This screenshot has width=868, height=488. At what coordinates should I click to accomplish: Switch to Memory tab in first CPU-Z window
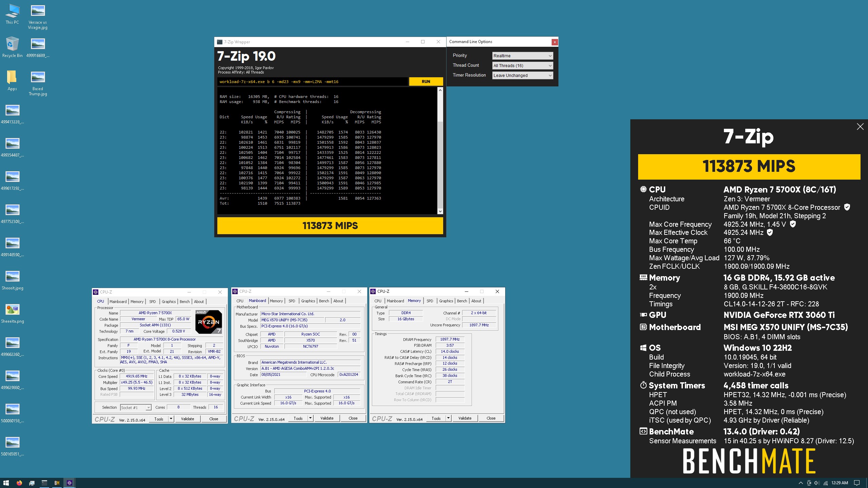[137, 302]
